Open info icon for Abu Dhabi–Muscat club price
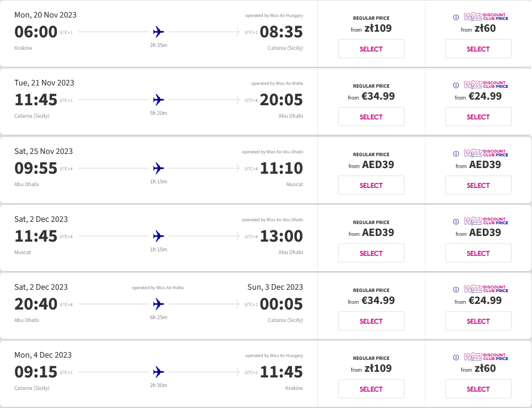 tap(456, 154)
